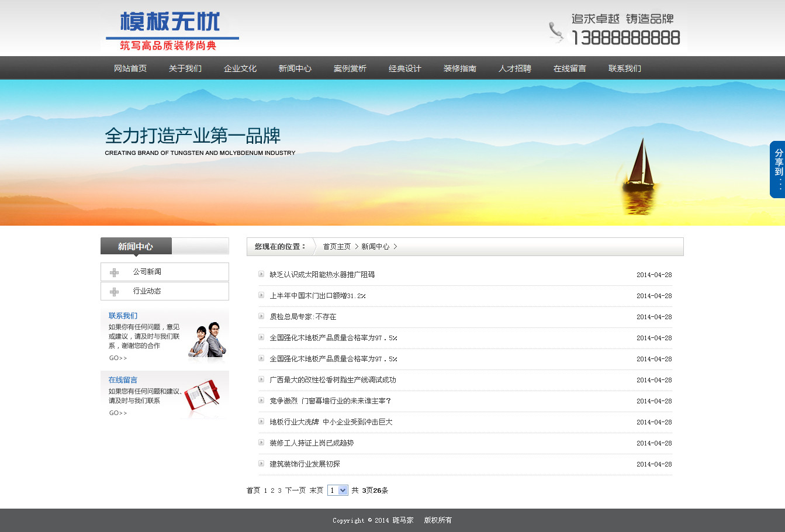This screenshot has width=785, height=532.
Task: Click 首页主页 in the breadcrumb
Action: (337, 247)
